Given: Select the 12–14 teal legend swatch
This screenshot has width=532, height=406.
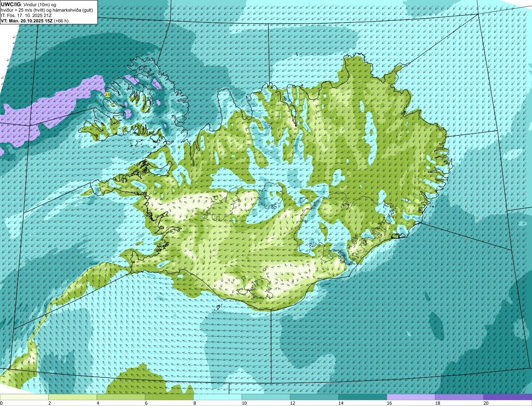Looking at the screenshot, I should [x=314, y=397].
